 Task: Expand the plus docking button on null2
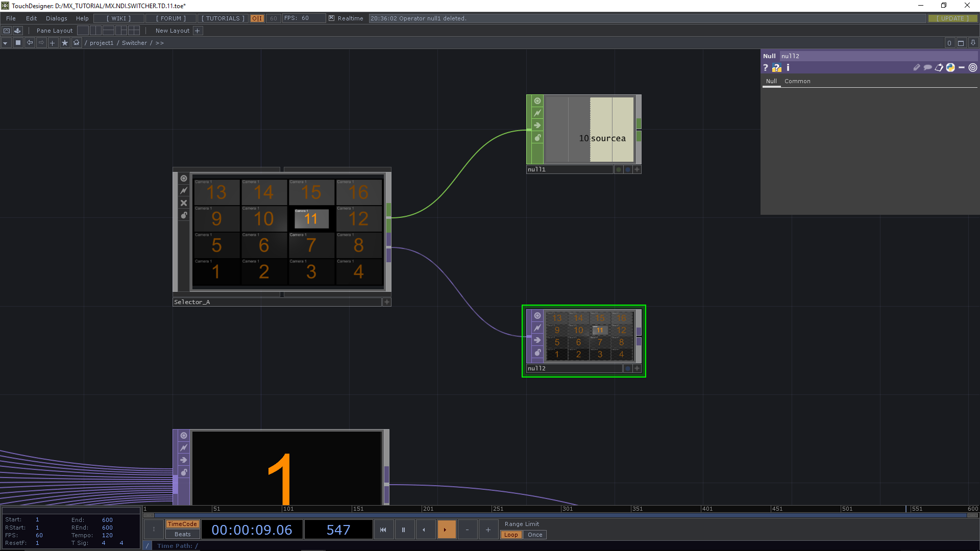point(637,368)
